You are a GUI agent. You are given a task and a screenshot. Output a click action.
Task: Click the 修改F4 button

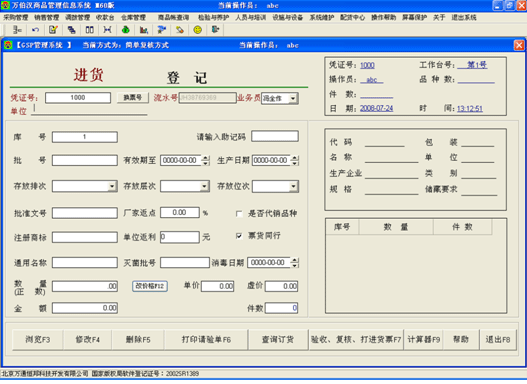pyautogui.click(x=88, y=340)
